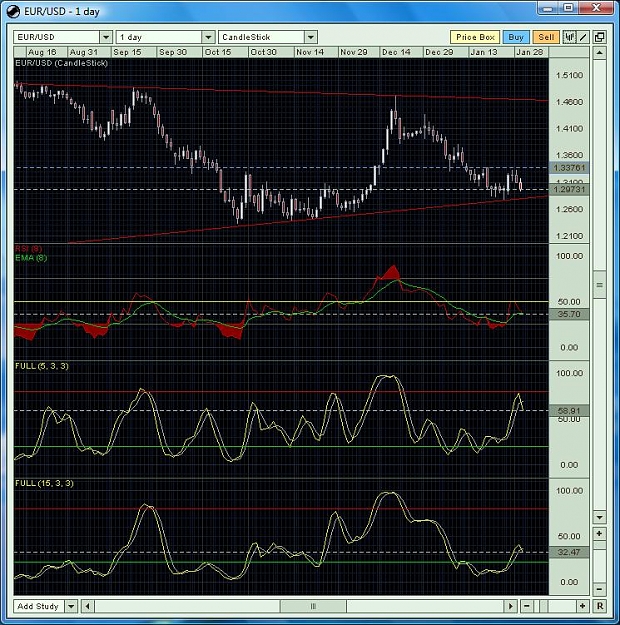Click the Jan 28 date header
620x625 pixels.
[529, 52]
